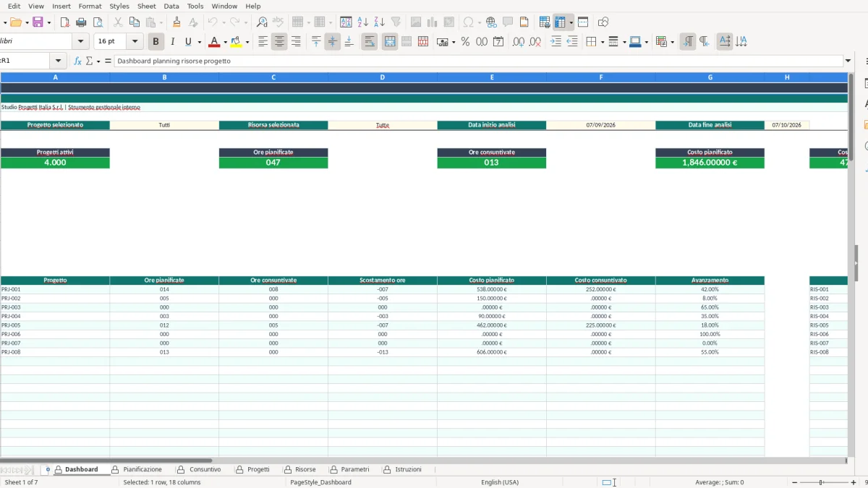Export directly as PDF
The width and height of the screenshot is (868, 488).
coord(65,22)
